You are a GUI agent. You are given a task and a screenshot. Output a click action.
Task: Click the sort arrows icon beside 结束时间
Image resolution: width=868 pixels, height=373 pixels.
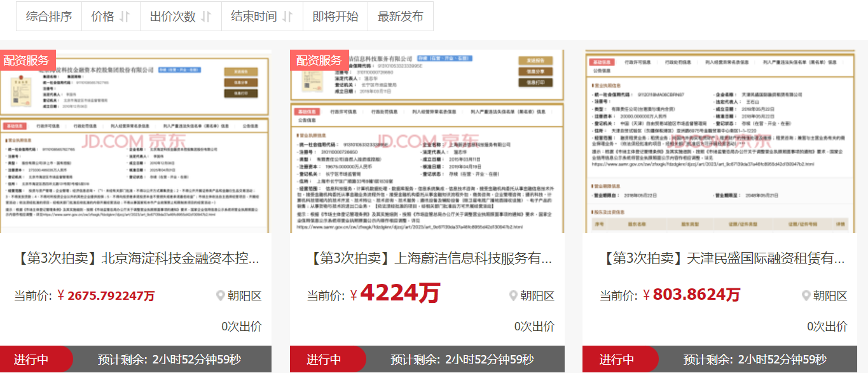287,17
